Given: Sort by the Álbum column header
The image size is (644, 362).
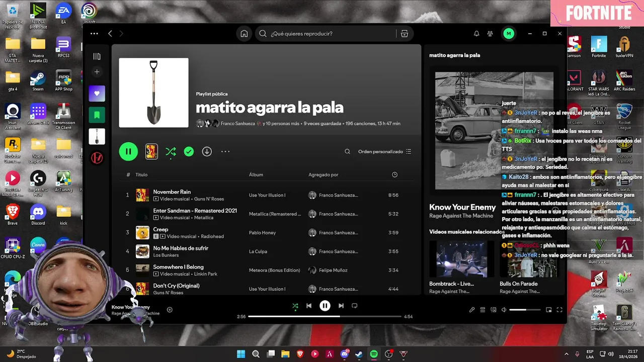Looking at the screenshot, I should click(256, 174).
